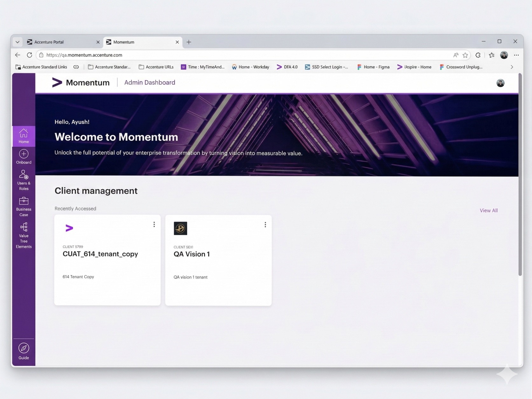Screen dimensions: 532x399
Task: Open the browser profile avatar
Action: (x=504, y=55)
